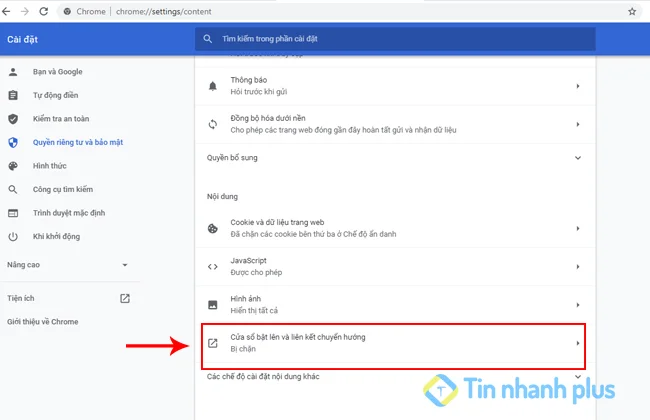650x420 pixels.
Task: Click 'Hỏi trước khi gửi' under Thông báo
Action: (x=259, y=92)
